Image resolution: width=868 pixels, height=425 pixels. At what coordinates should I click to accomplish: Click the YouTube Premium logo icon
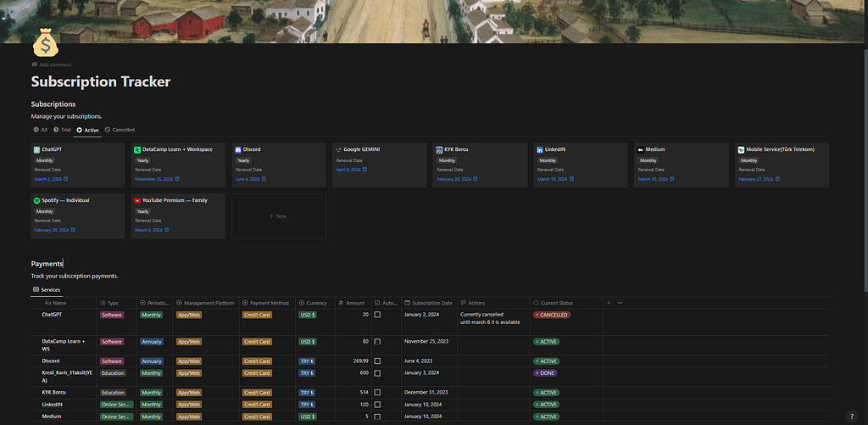tap(137, 200)
